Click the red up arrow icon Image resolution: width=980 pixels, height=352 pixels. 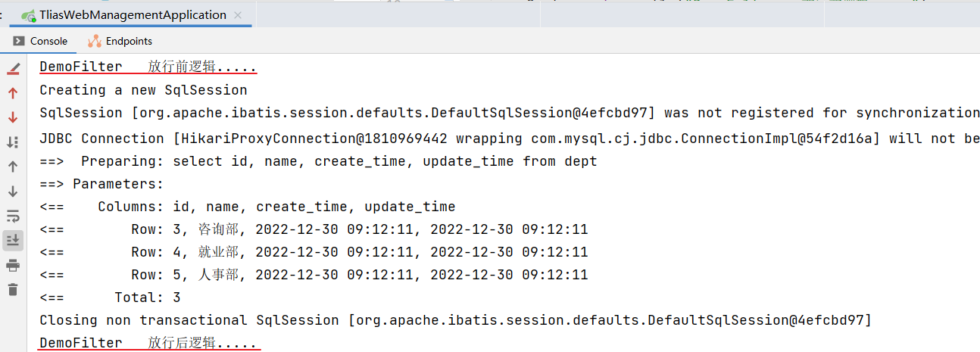[13, 93]
